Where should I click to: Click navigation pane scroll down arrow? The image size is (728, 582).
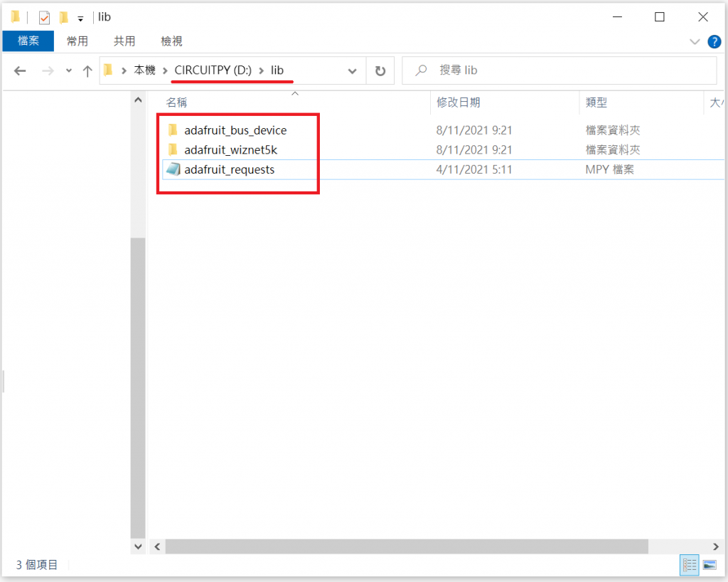138,546
